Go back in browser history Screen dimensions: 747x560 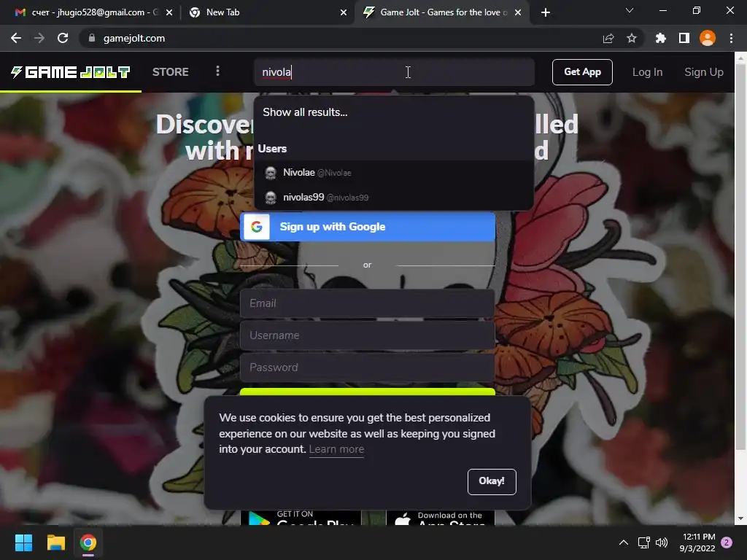click(x=16, y=38)
